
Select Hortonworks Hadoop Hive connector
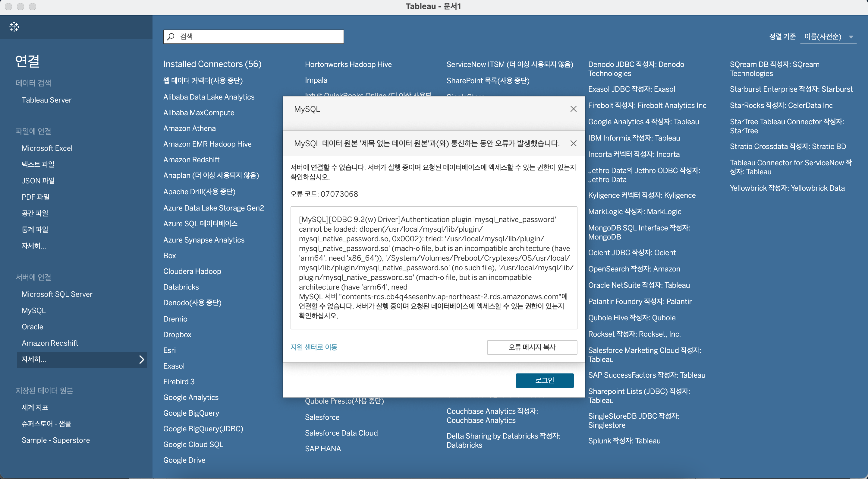(348, 65)
